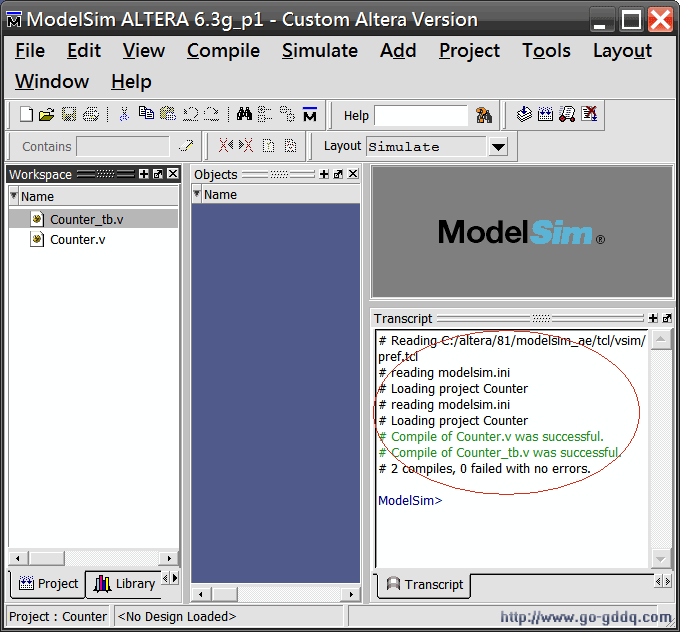
Task: Click the Copy icon in toolbar
Action: tap(146, 115)
